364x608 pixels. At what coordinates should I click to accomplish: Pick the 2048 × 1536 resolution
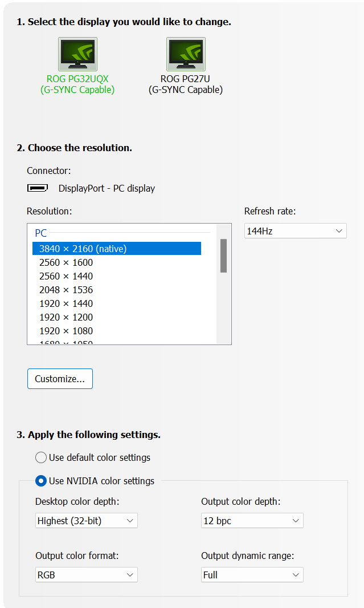coord(66,290)
